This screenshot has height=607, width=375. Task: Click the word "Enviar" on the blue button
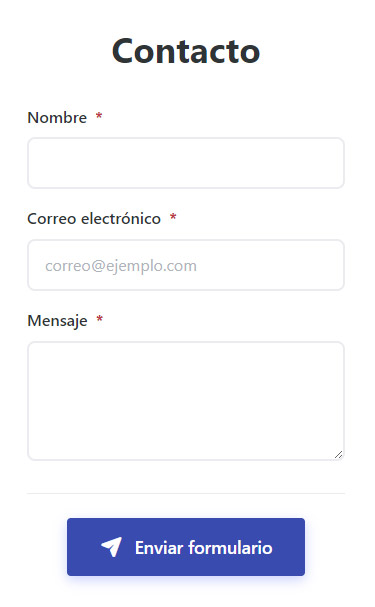pos(159,548)
